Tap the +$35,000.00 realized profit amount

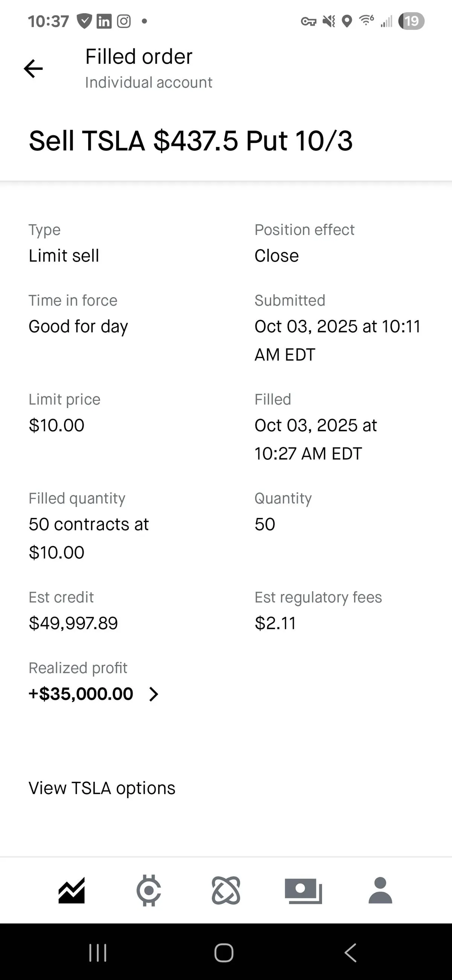(x=81, y=694)
